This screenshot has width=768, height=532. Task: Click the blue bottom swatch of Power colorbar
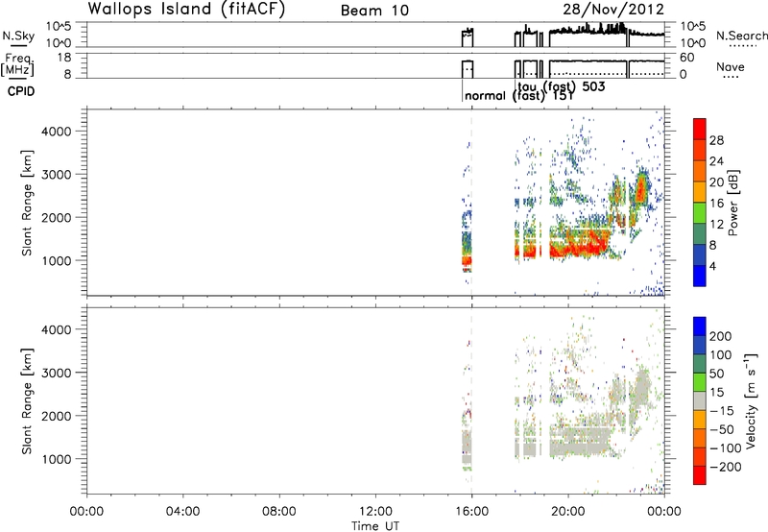700,276
